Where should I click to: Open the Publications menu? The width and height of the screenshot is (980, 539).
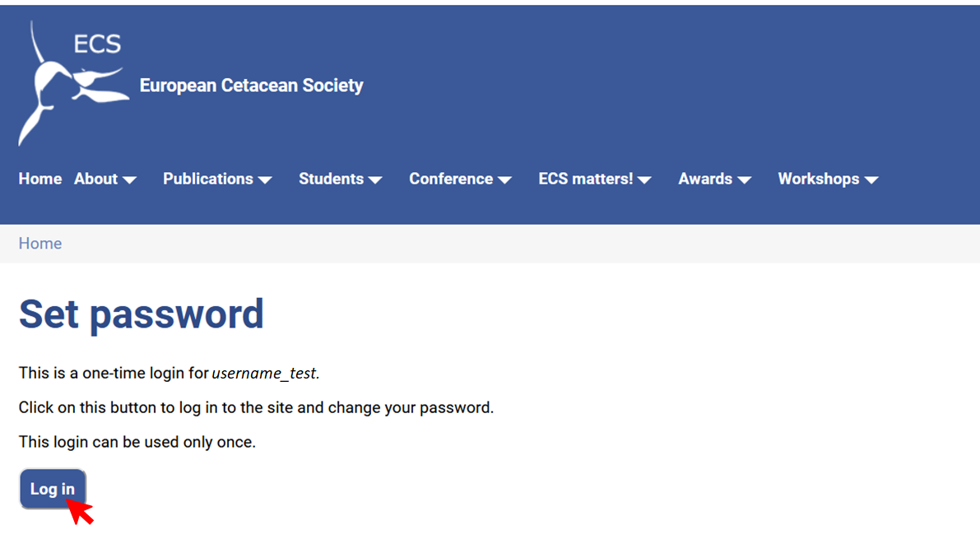coord(208,179)
